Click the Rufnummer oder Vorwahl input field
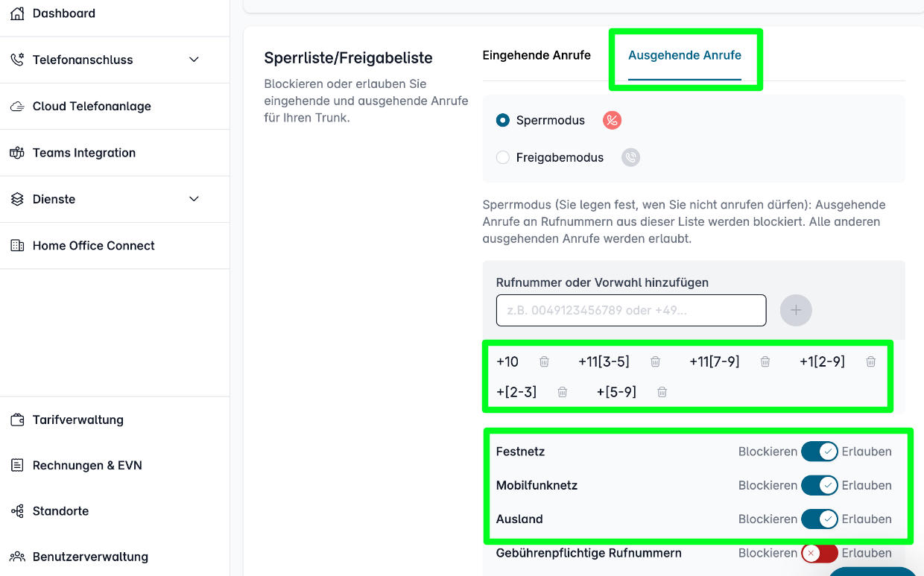The width and height of the screenshot is (924, 576). click(631, 310)
